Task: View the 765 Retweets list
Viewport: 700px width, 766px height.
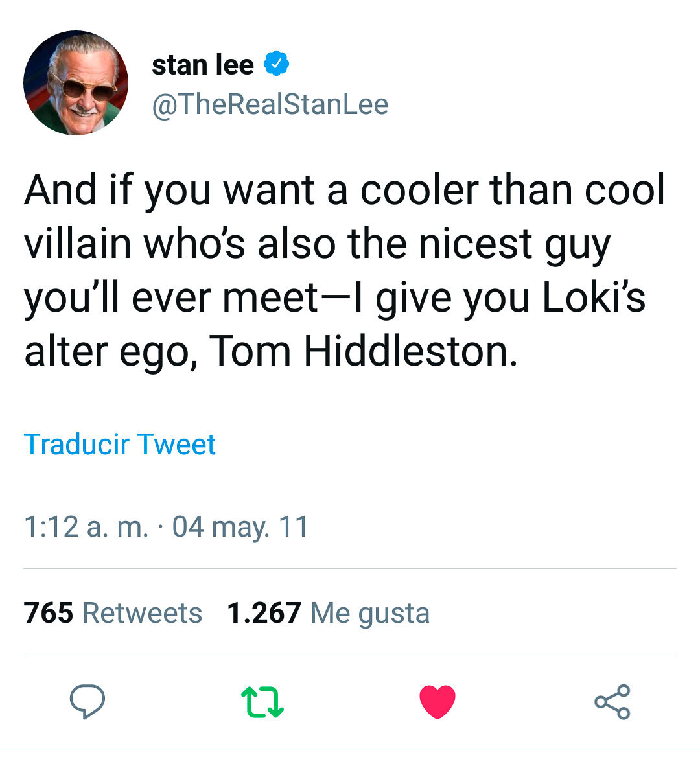Action: [x=113, y=613]
